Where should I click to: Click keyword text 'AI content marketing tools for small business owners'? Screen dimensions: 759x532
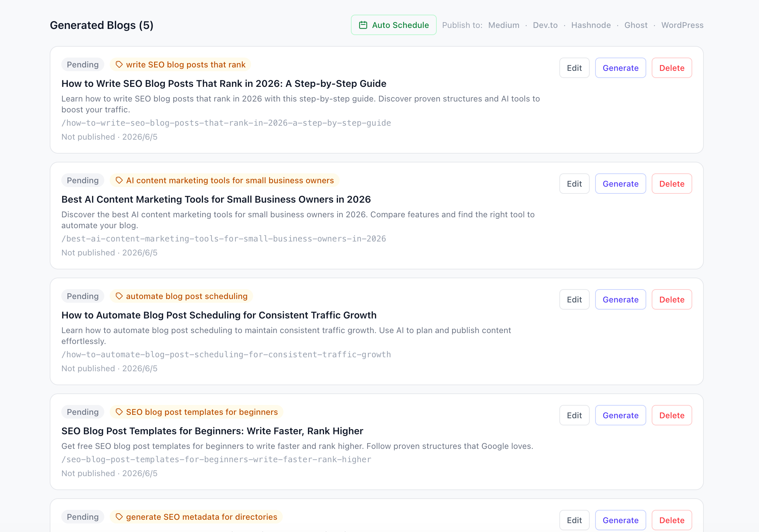point(230,181)
